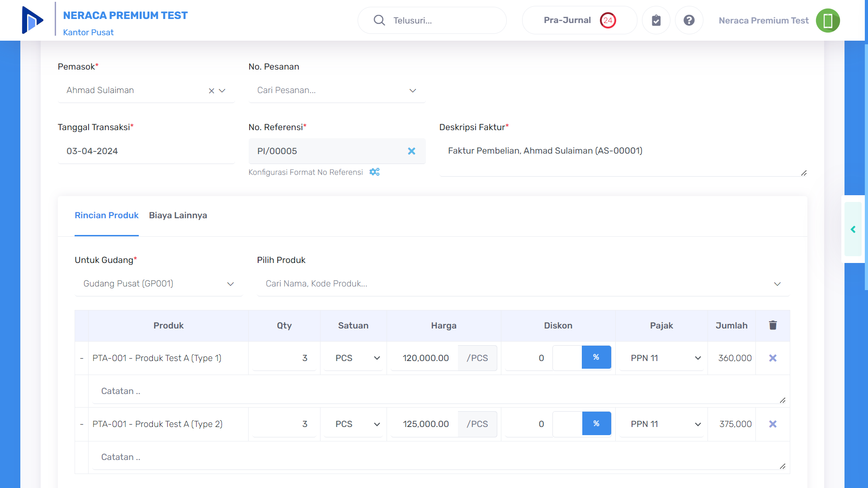Click Tanggal Transaksi date field

146,151
